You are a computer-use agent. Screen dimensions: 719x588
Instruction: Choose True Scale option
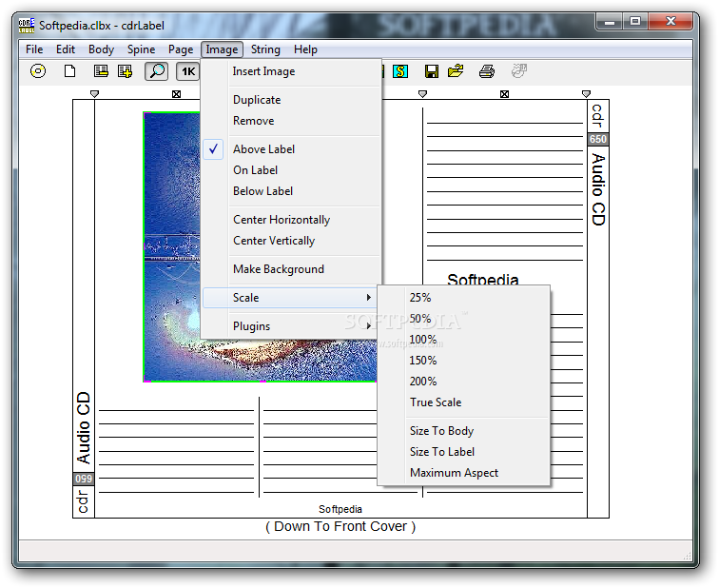pos(463,402)
